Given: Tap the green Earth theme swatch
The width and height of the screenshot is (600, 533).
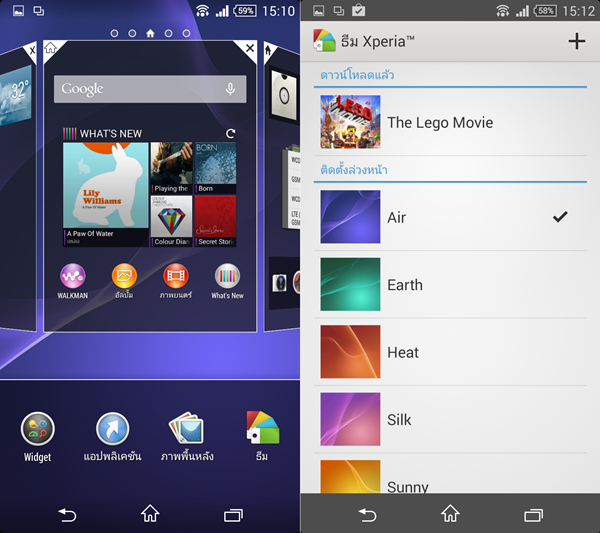Looking at the screenshot, I should tap(350, 284).
